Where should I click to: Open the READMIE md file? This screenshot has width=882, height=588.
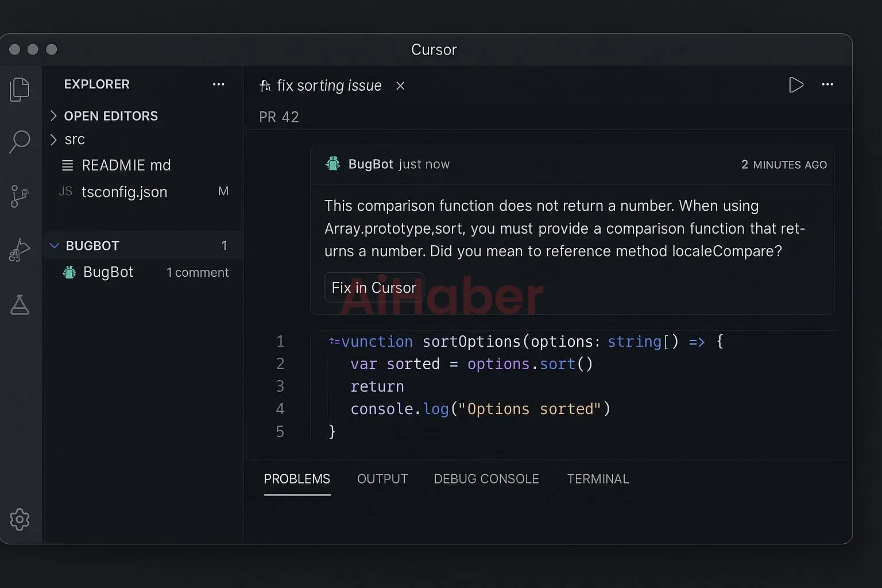pos(127,165)
